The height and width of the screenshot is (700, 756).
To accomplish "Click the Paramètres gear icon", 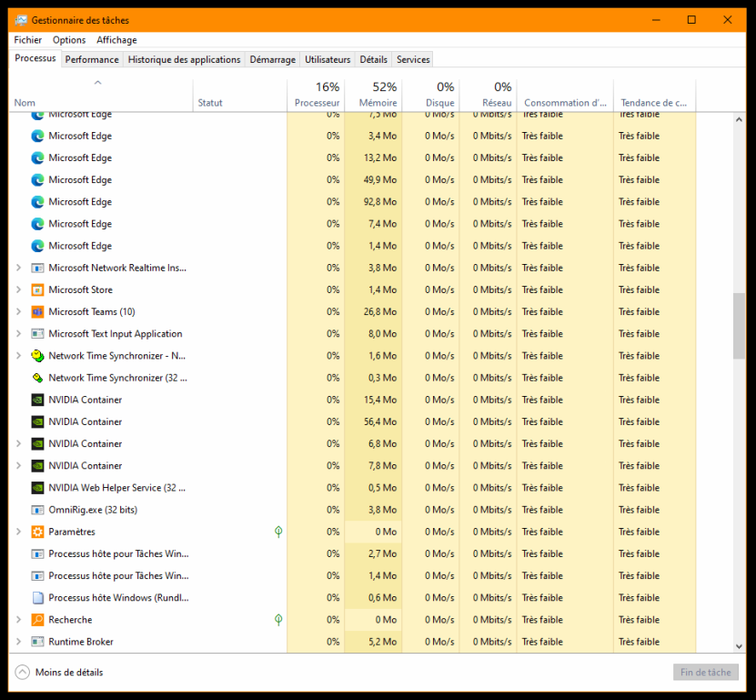I will pyautogui.click(x=37, y=533).
